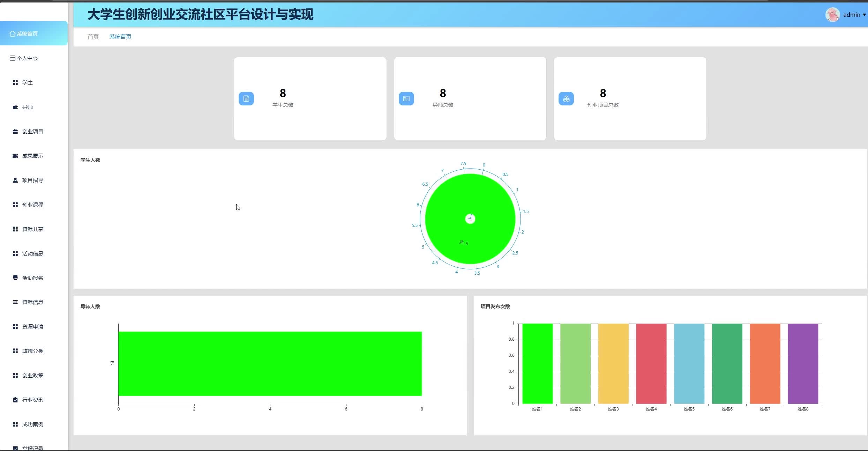Image resolution: width=868 pixels, height=451 pixels.
Task: Open the 学生 sidebar menu
Action: pyautogui.click(x=27, y=83)
